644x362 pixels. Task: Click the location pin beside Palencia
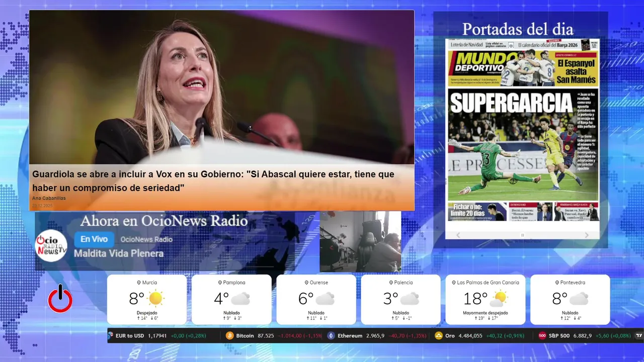pyautogui.click(x=391, y=283)
